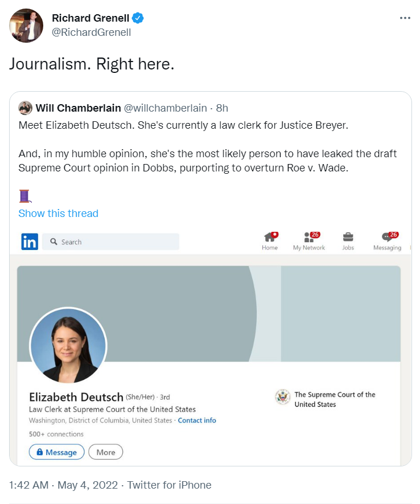Open the @RichardGrenell handle link
420x504 pixels.
point(92,32)
